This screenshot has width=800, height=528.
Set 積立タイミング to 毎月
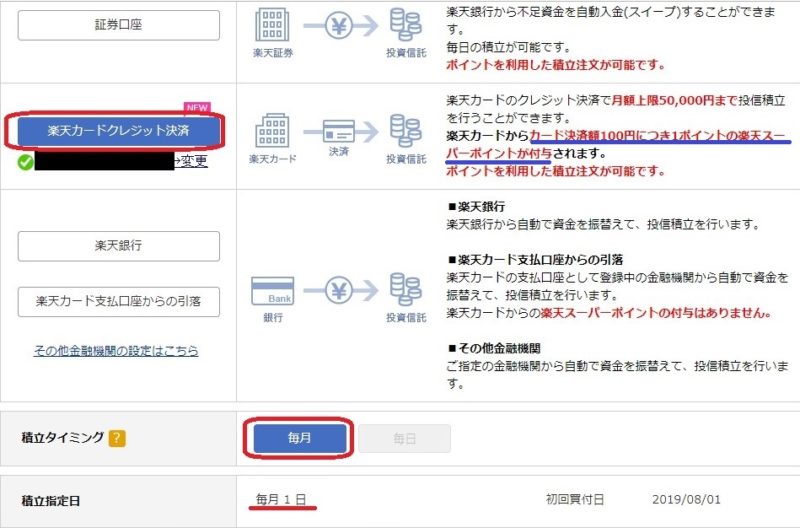pos(299,438)
